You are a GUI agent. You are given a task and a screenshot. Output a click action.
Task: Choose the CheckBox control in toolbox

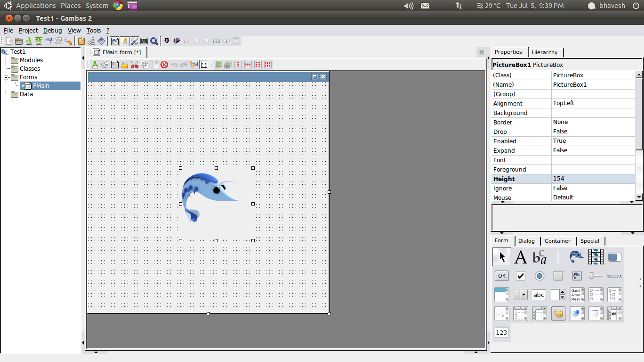520,276
